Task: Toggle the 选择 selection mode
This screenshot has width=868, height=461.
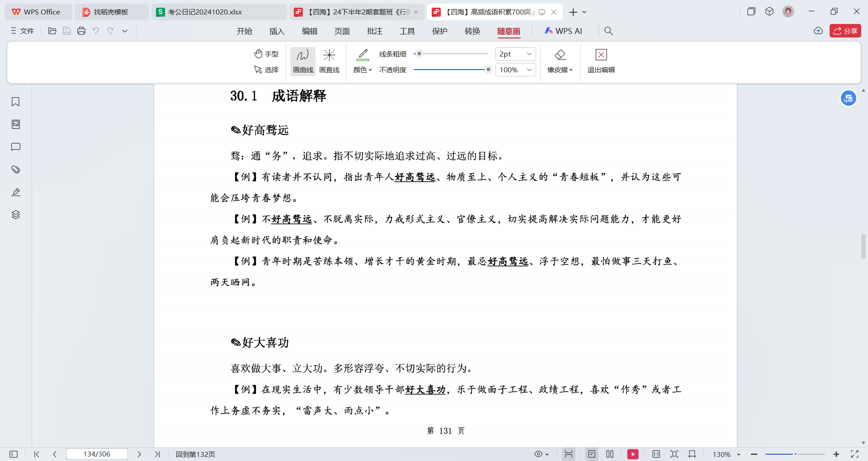Action: click(x=266, y=70)
